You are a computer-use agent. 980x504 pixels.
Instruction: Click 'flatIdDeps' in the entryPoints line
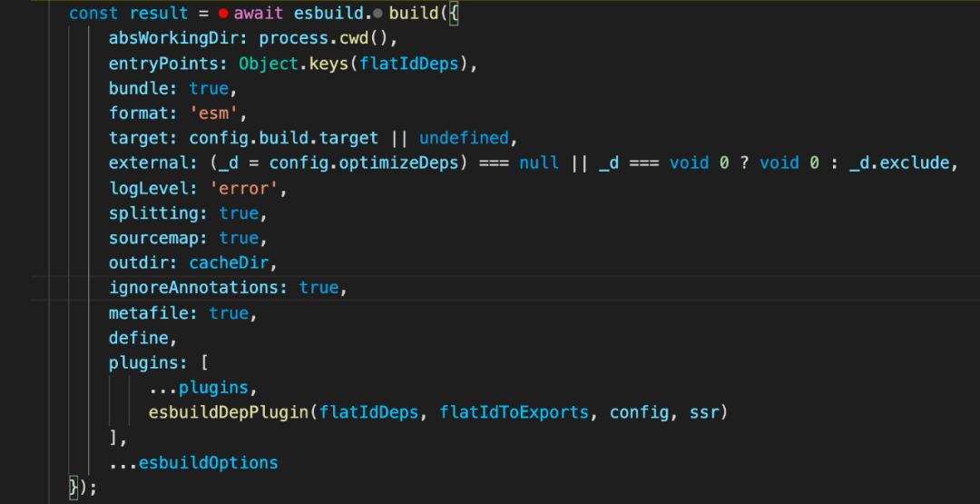click(408, 64)
